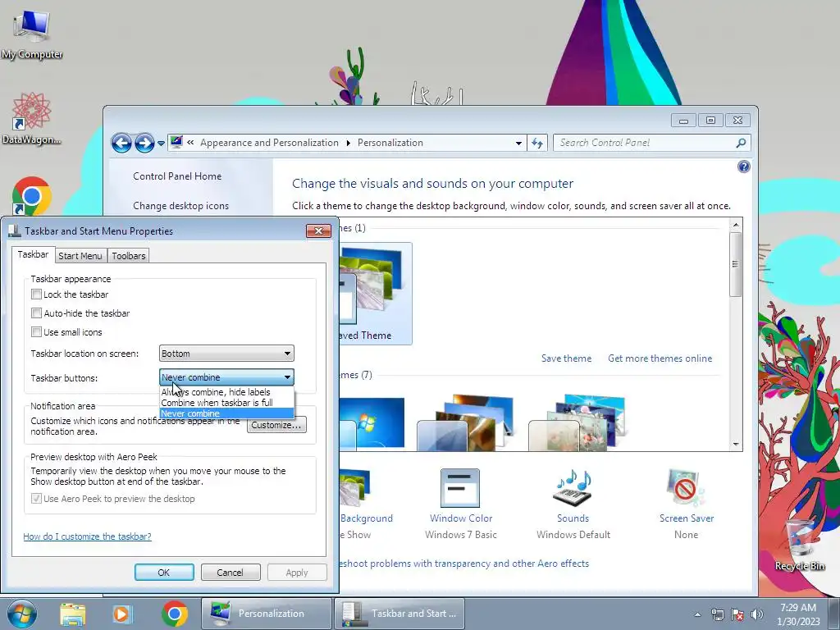Open How do I customize the taskbar link
The image size is (840, 630).
point(87,536)
